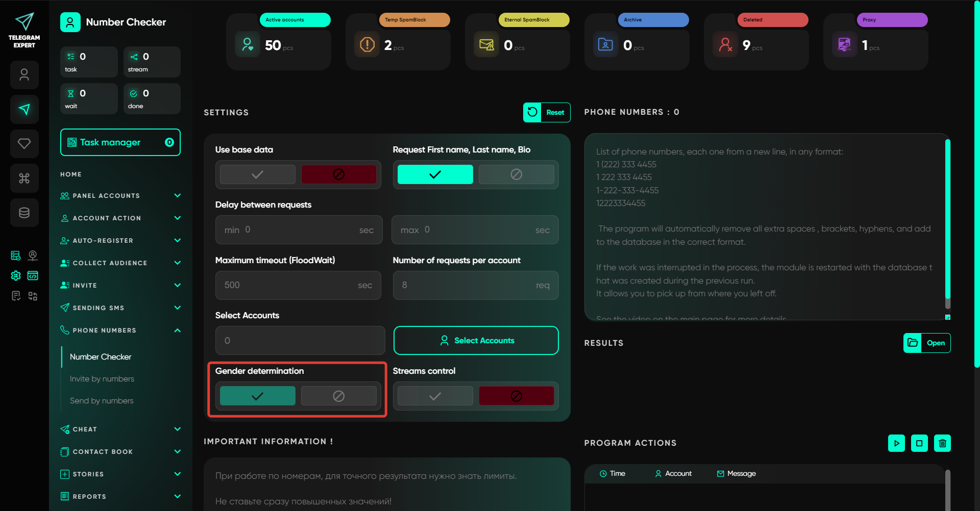Open the database icon in left sidebar
The width and height of the screenshot is (980, 511).
click(24, 213)
